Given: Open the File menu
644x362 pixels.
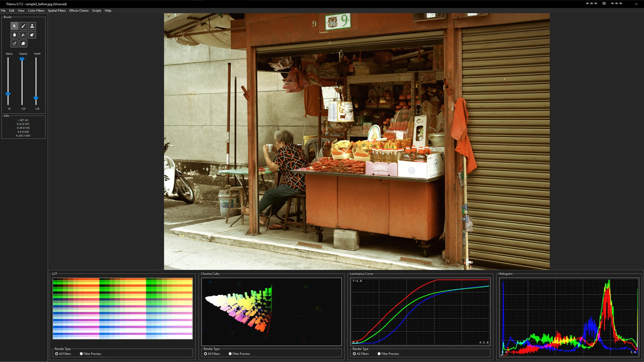Looking at the screenshot, I should 3,11.
